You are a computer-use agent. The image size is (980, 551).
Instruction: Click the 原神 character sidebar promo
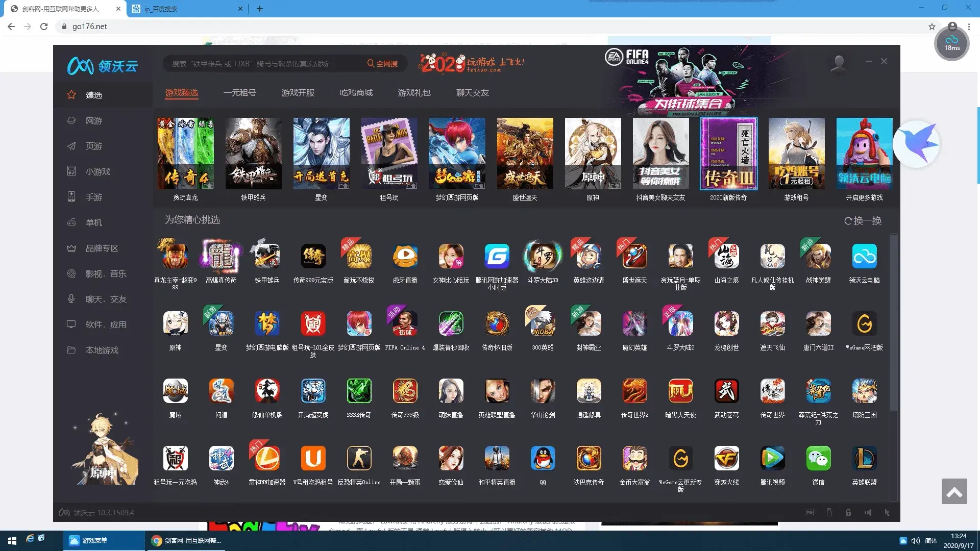[105, 449]
